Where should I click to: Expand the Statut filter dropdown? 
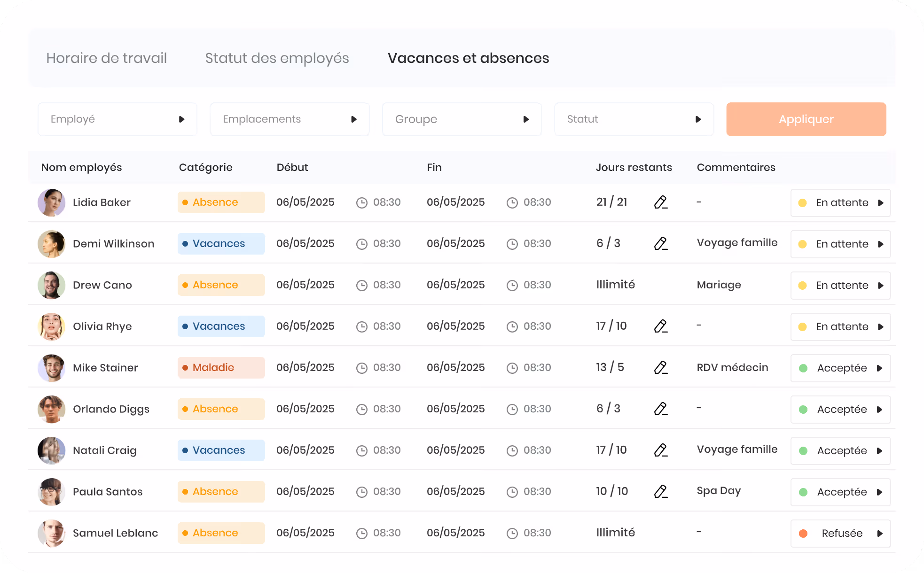point(634,119)
